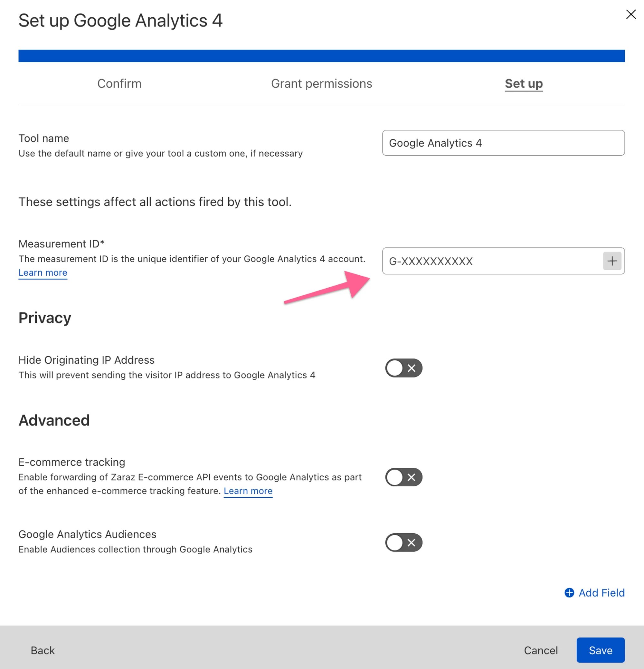This screenshot has height=669, width=644.
Task: Switch to Grant permissions step
Action: point(321,84)
